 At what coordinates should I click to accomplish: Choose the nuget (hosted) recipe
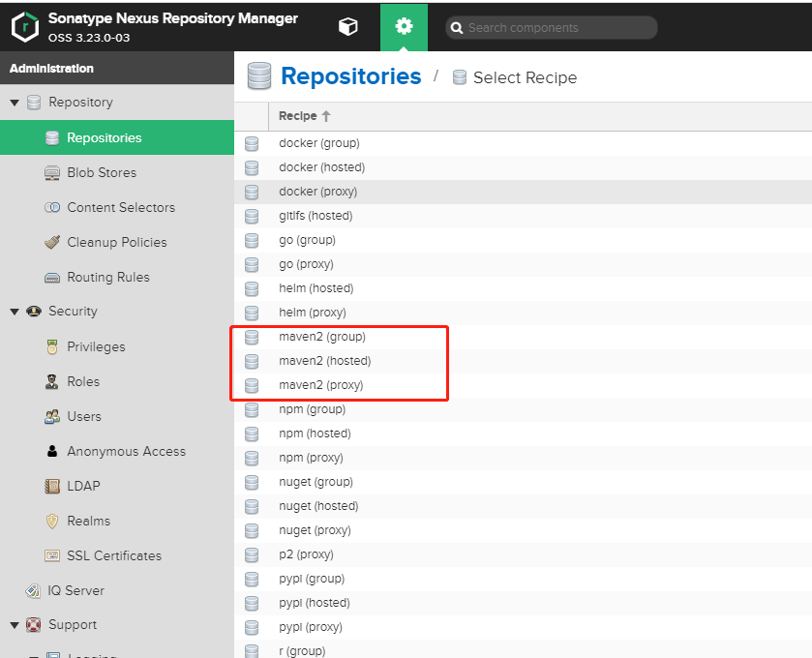(x=523, y=506)
